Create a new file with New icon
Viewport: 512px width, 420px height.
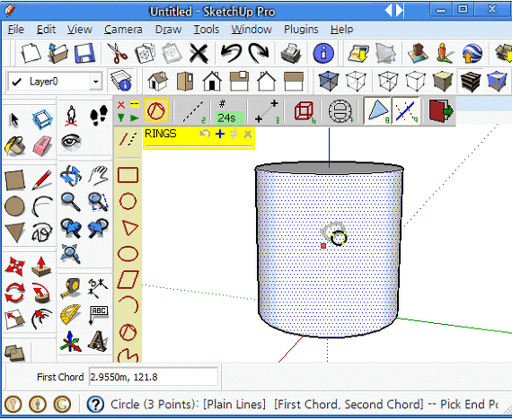pyautogui.click(x=31, y=53)
